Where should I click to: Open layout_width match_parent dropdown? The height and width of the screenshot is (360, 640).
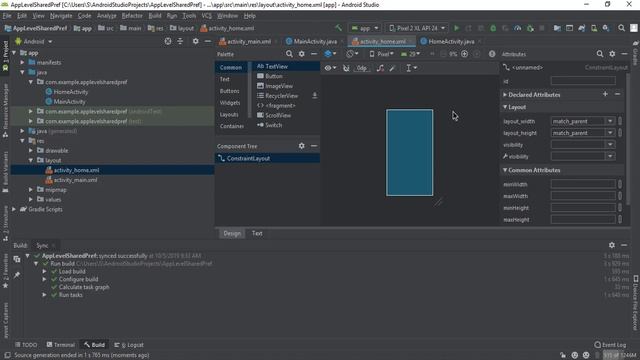tap(610, 121)
